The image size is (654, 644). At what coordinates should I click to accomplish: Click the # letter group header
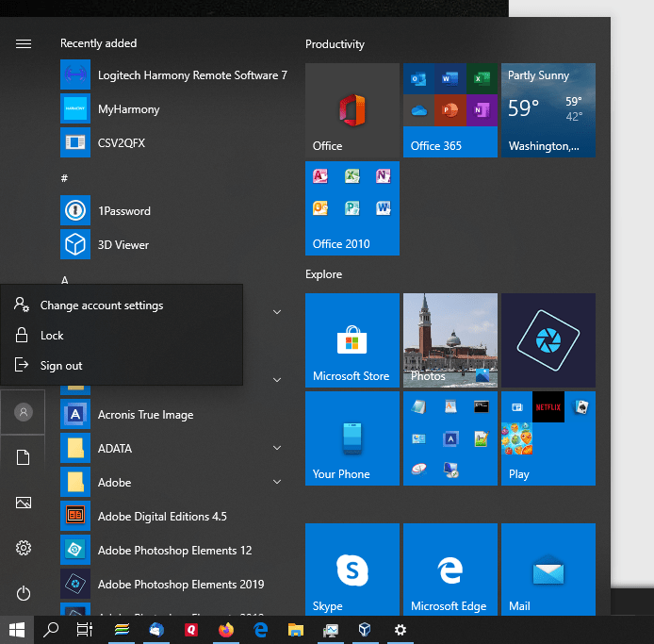pyautogui.click(x=64, y=178)
